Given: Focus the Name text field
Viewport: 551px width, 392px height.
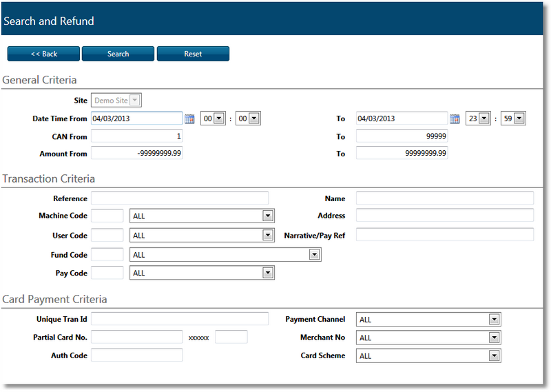Looking at the screenshot, I should [445, 198].
